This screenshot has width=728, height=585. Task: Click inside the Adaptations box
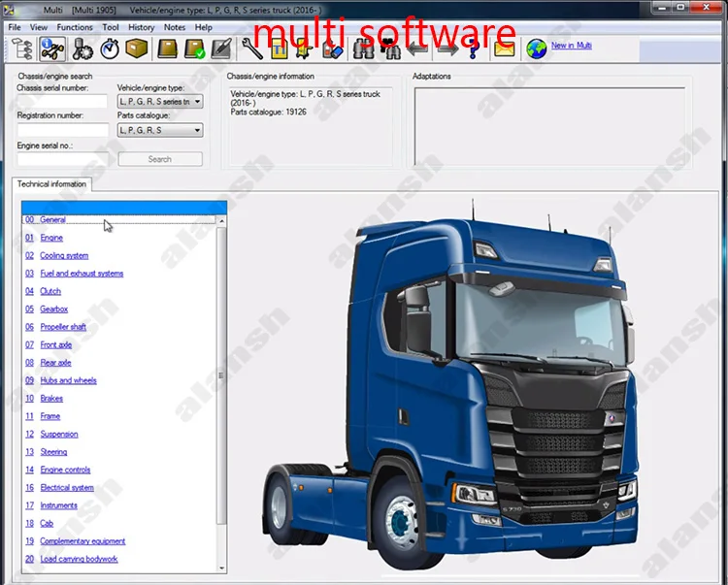tap(549, 126)
